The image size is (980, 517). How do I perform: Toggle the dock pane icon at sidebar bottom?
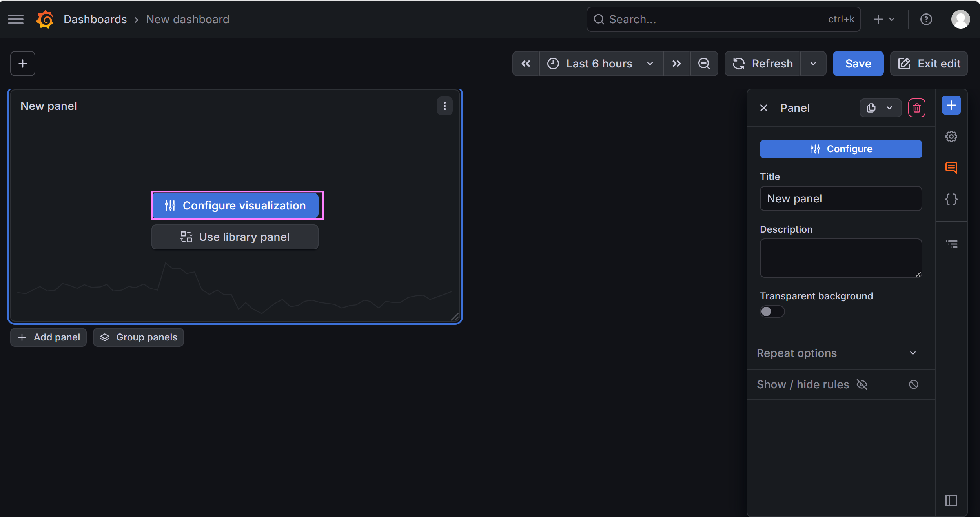pyautogui.click(x=951, y=501)
